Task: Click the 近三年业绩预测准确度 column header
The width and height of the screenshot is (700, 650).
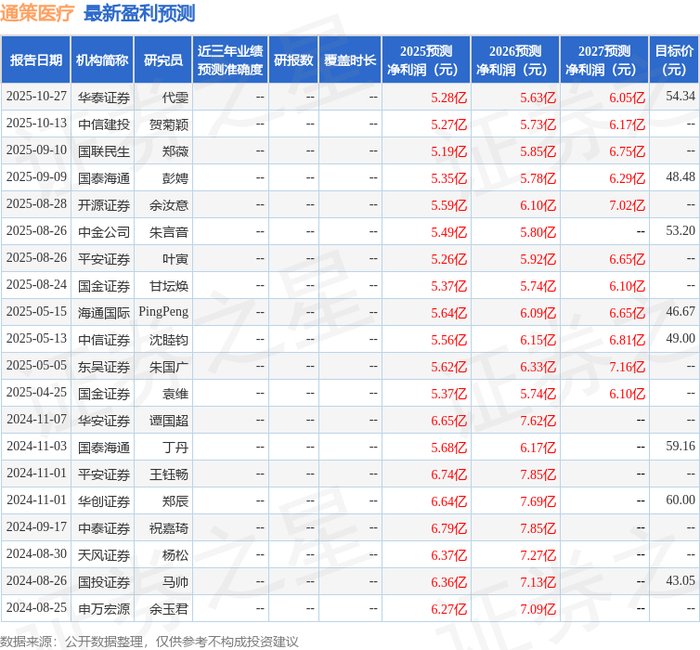Action: (230, 60)
